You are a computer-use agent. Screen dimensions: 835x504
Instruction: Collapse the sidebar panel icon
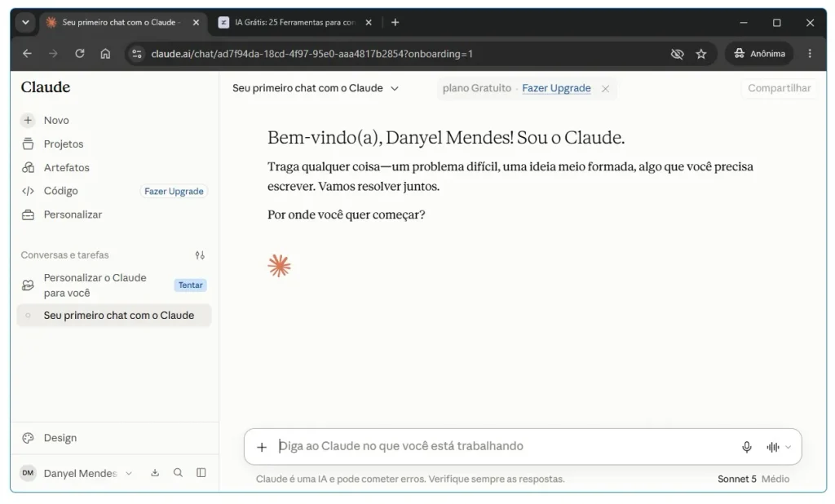[201, 472]
